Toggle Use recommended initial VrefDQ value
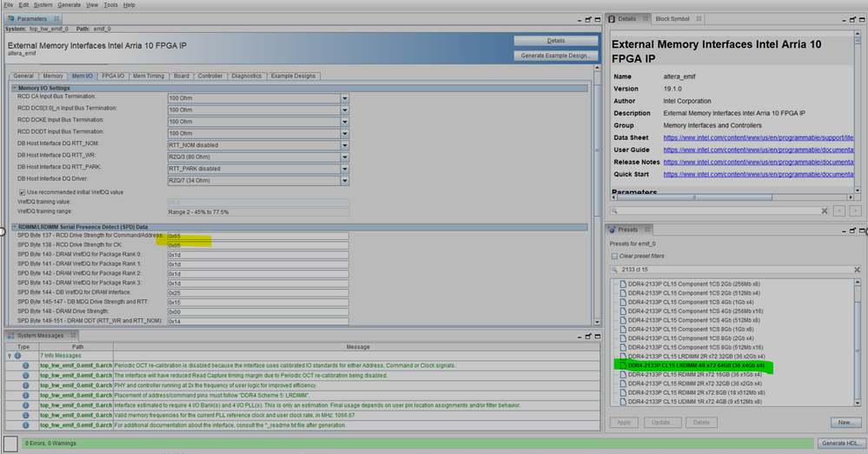868x454 pixels. click(22, 191)
